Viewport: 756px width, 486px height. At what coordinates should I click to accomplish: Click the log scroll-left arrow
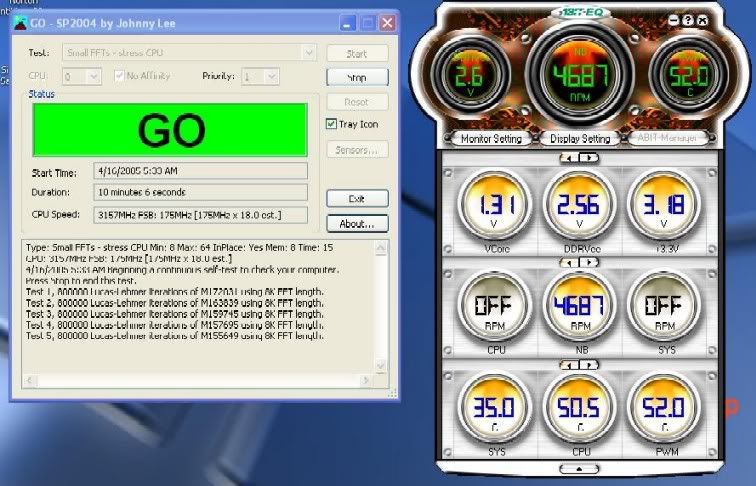point(30,380)
